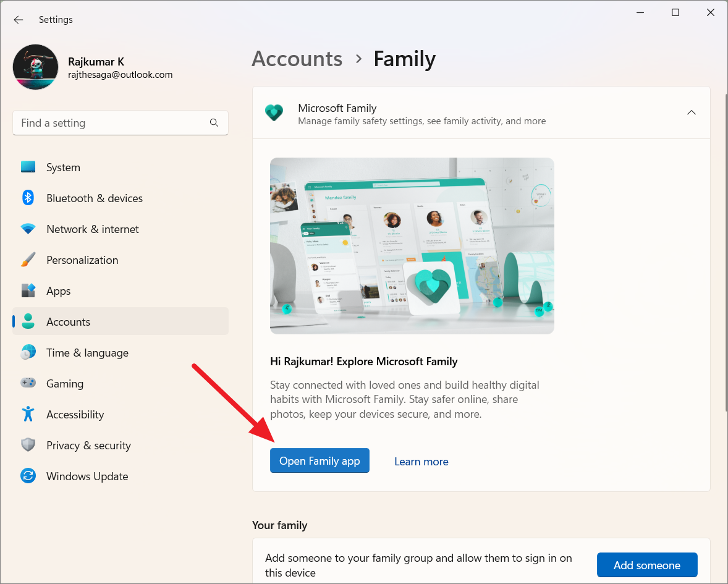Click the Microsoft Family heart icon
This screenshot has width=728, height=584.
[x=274, y=113]
